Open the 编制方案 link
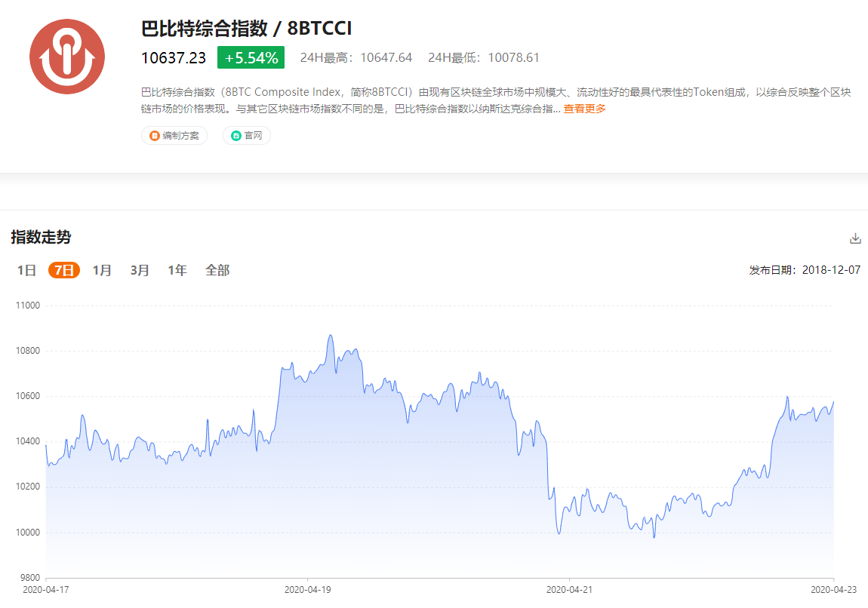The height and width of the screenshot is (608, 868). (174, 136)
